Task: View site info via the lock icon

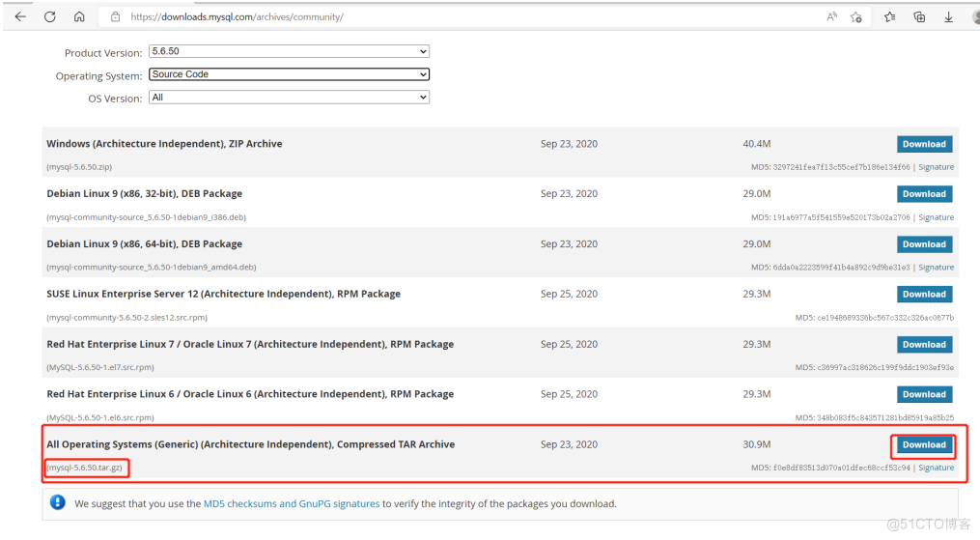Action: [x=116, y=16]
